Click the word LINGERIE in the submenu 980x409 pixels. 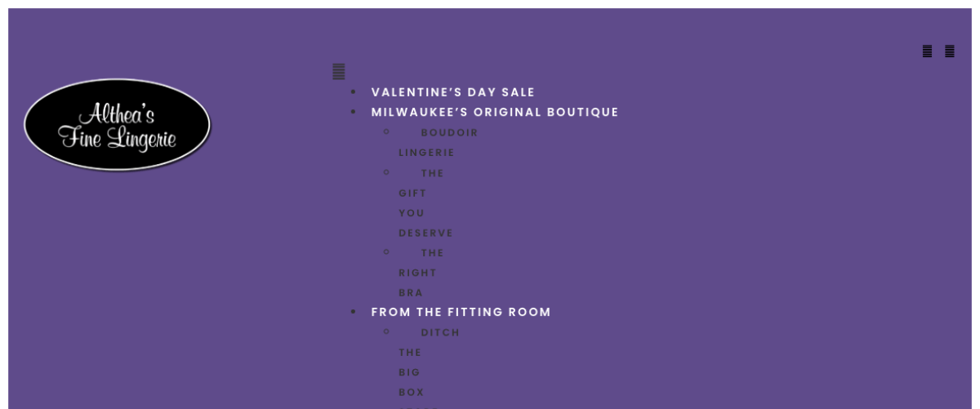coord(426,153)
